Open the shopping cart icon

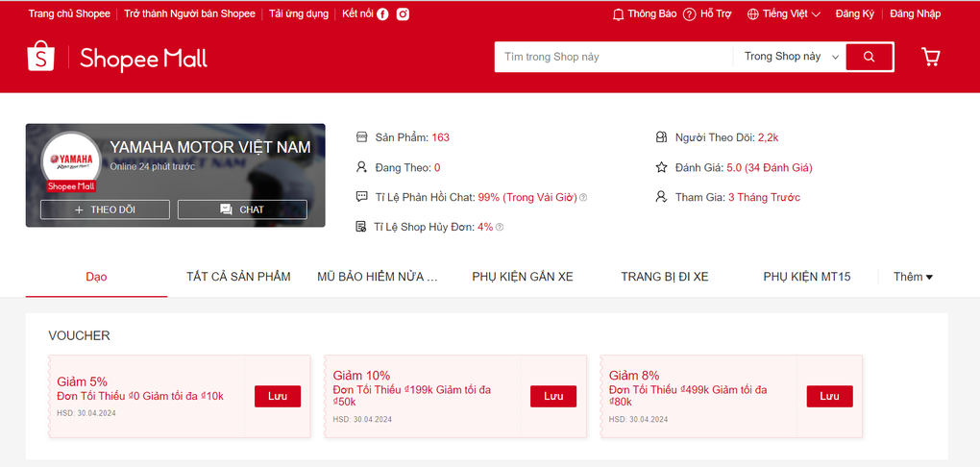pos(931,57)
